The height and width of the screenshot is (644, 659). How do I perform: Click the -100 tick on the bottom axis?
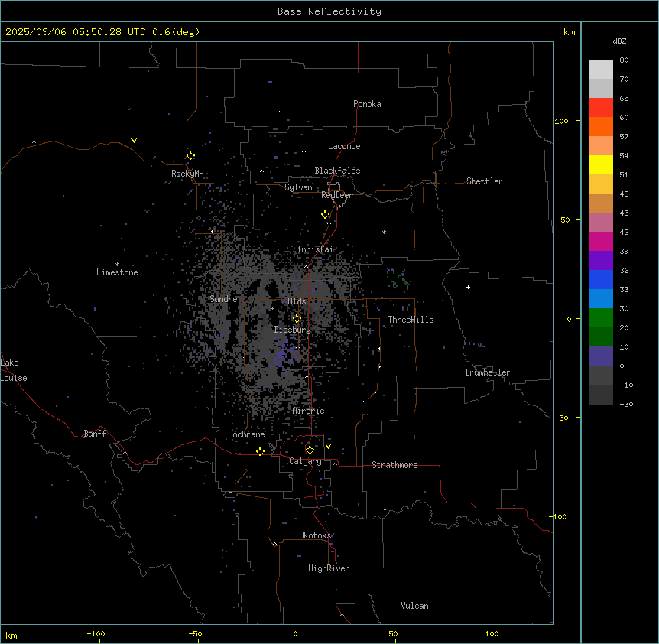pyautogui.click(x=96, y=633)
